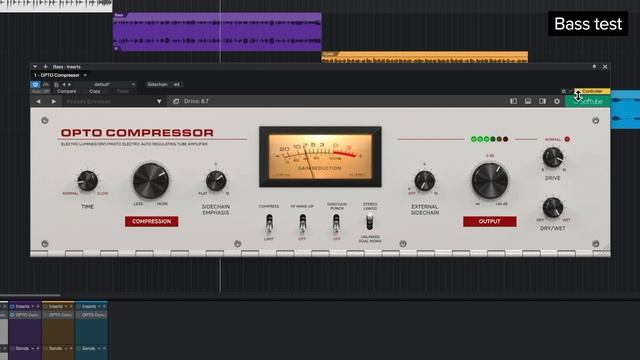The image size is (640, 360).
Task: Select the orange audio clip in timeline
Action: (x=424, y=57)
